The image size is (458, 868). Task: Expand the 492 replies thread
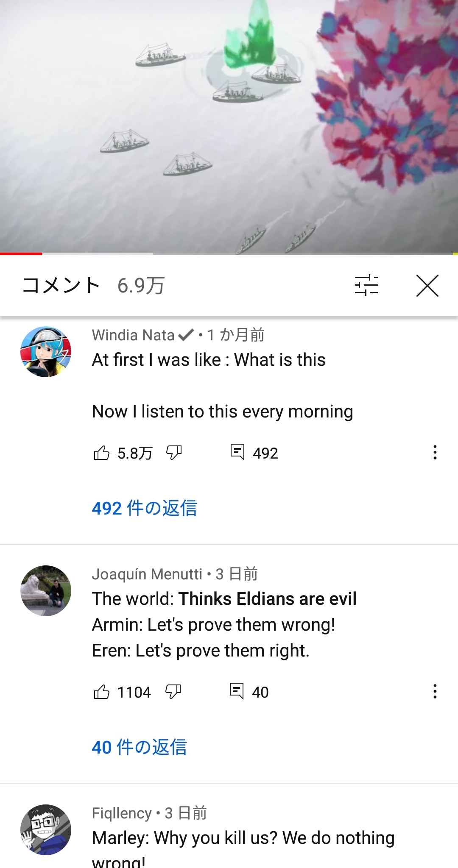[145, 508]
